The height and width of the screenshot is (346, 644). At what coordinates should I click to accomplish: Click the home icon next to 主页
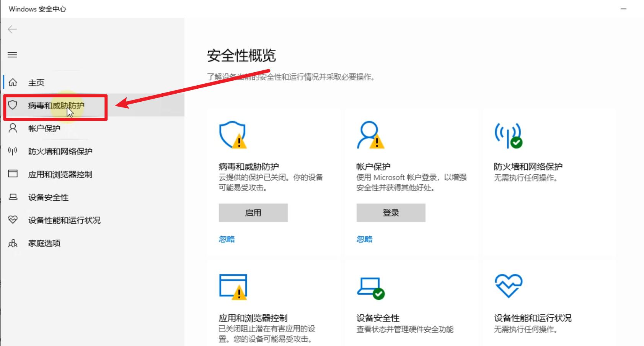pyautogui.click(x=13, y=82)
